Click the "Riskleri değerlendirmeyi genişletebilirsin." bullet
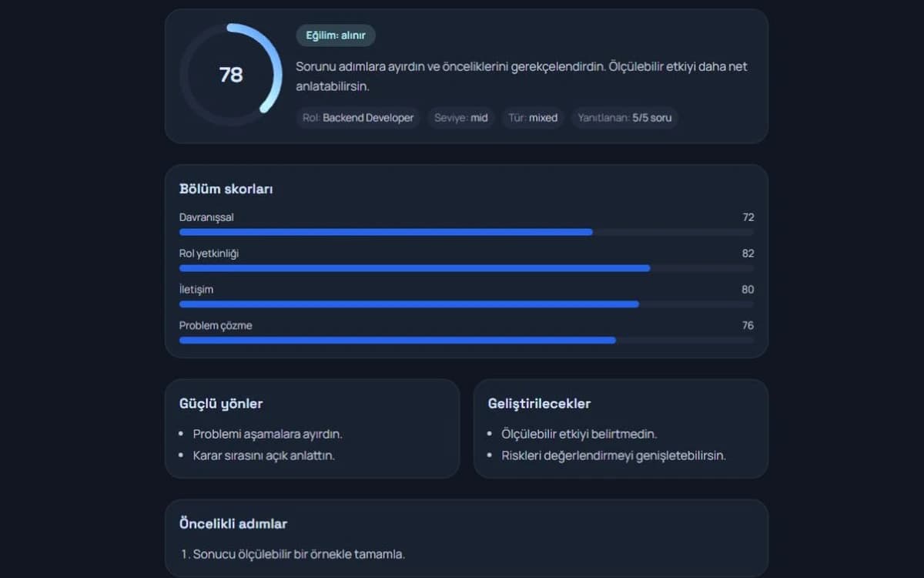Image resolution: width=924 pixels, height=578 pixels. [x=614, y=455]
